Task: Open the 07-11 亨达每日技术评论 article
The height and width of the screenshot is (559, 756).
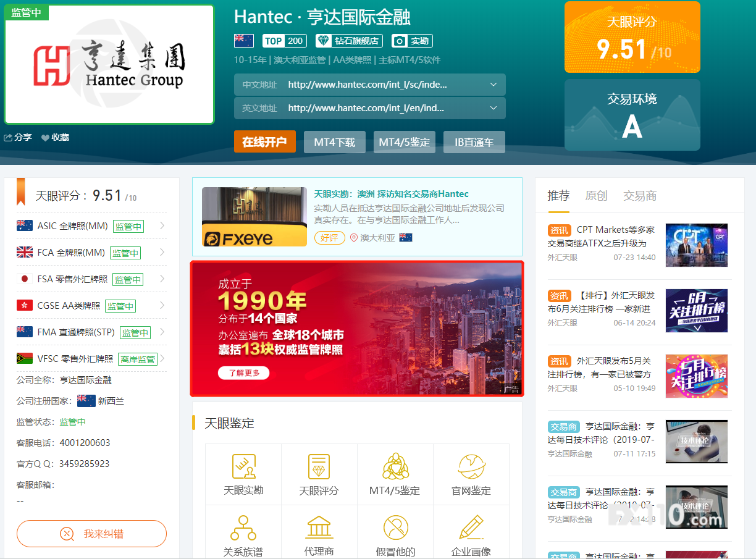Action: 602,433
